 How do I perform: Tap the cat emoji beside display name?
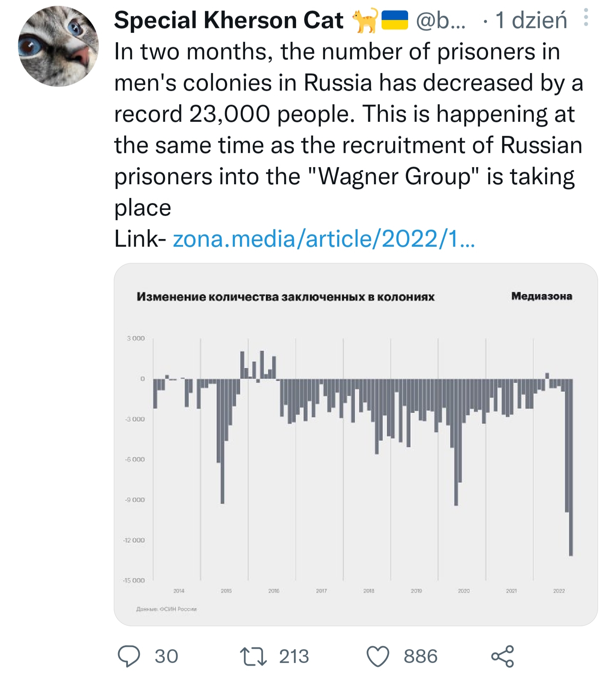coord(365,20)
